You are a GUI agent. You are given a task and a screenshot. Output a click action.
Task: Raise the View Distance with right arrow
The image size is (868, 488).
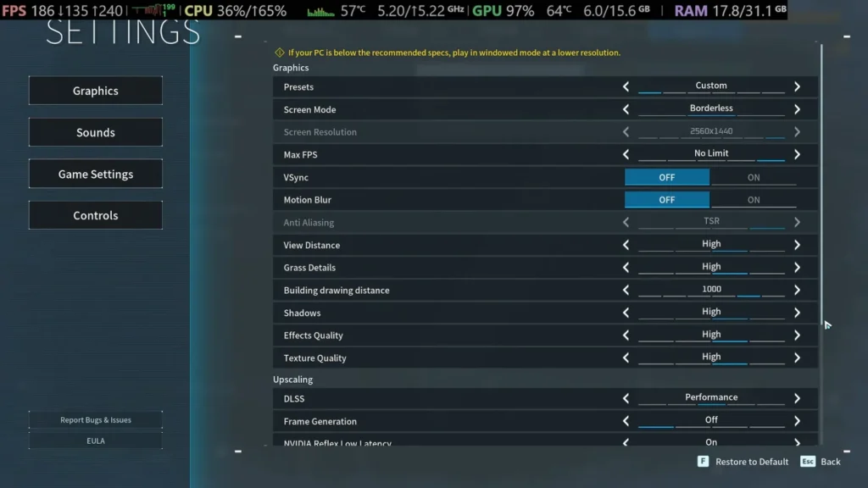point(797,245)
